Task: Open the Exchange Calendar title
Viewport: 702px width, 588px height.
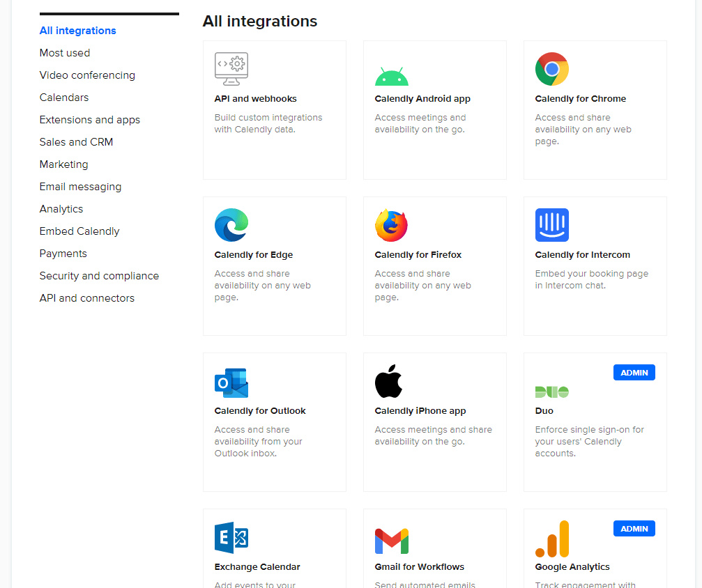Action: tap(257, 566)
